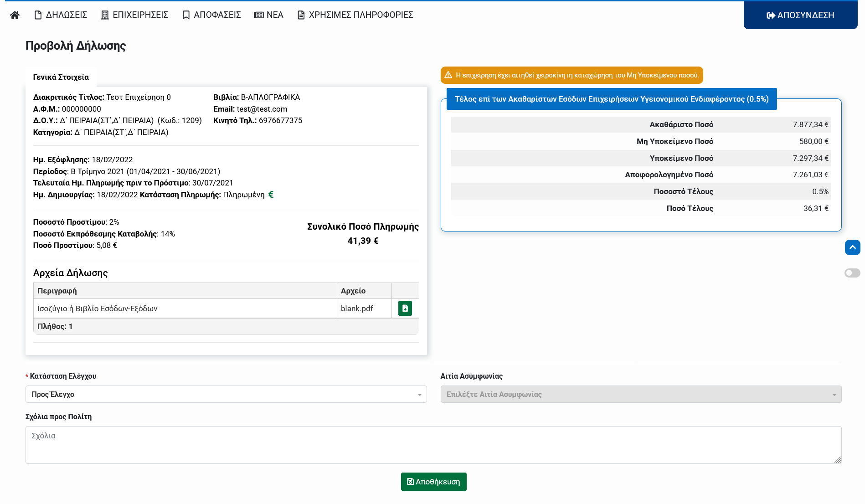The width and height of the screenshot is (865, 504).
Task: Click the Αρχείο column header
Action: point(364,291)
